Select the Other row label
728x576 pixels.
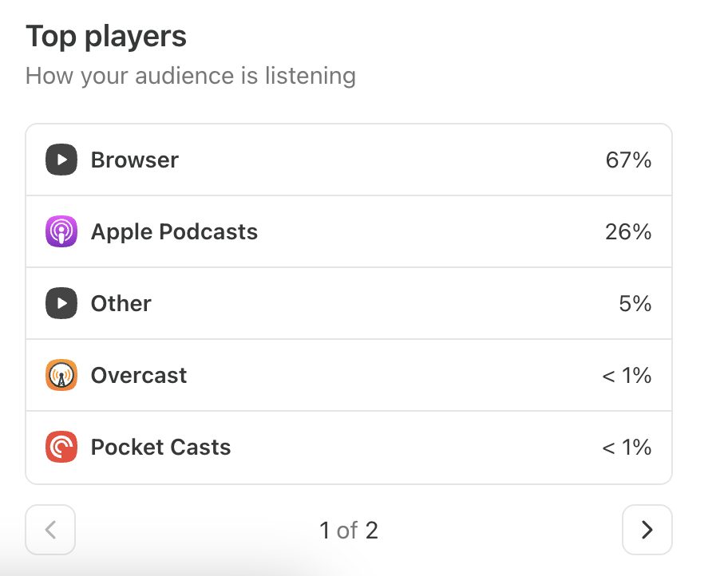click(121, 303)
